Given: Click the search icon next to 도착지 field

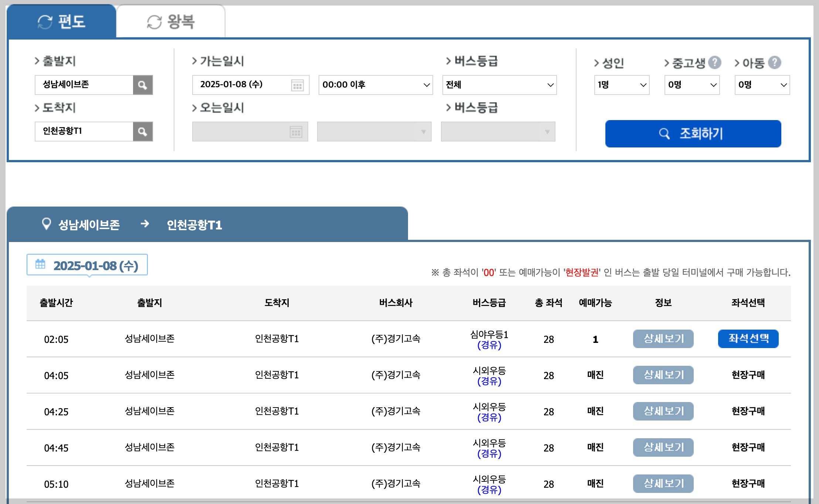Looking at the screenshot, I should click(143, 131).
